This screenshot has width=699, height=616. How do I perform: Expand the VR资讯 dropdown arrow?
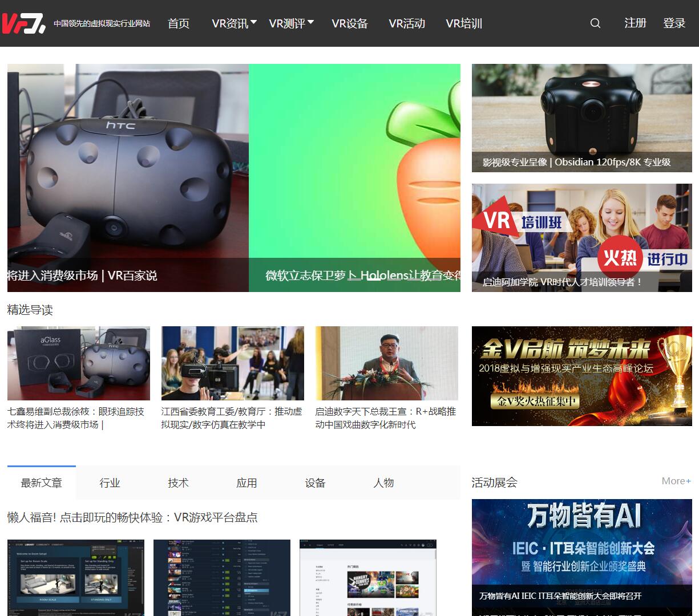click(x=254, y=22)
